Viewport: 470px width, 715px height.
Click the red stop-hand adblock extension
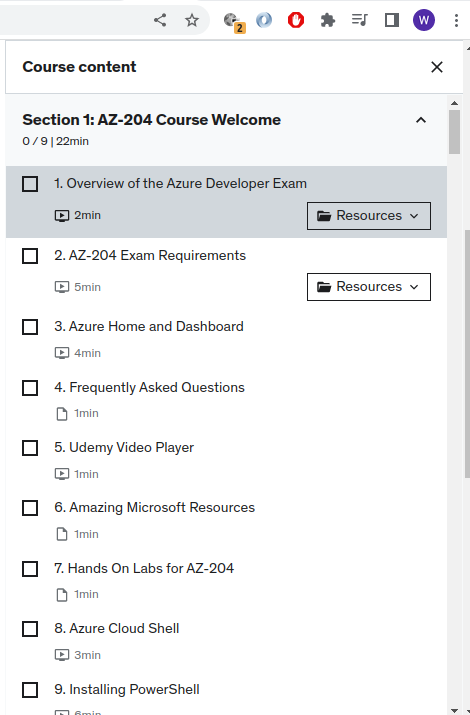click(x=296, y=20)
